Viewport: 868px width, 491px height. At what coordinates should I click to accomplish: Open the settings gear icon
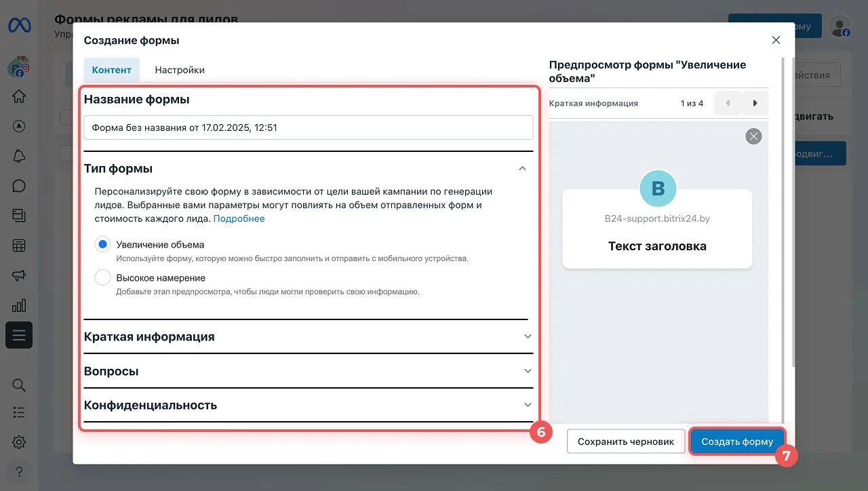(19, 442)
